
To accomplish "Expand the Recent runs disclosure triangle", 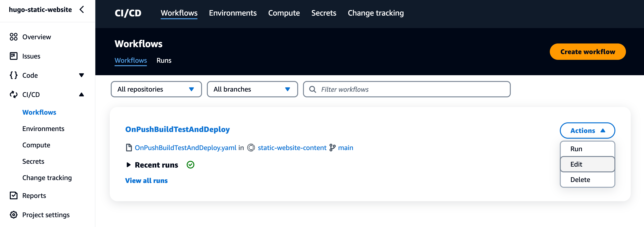I will 129,164.
